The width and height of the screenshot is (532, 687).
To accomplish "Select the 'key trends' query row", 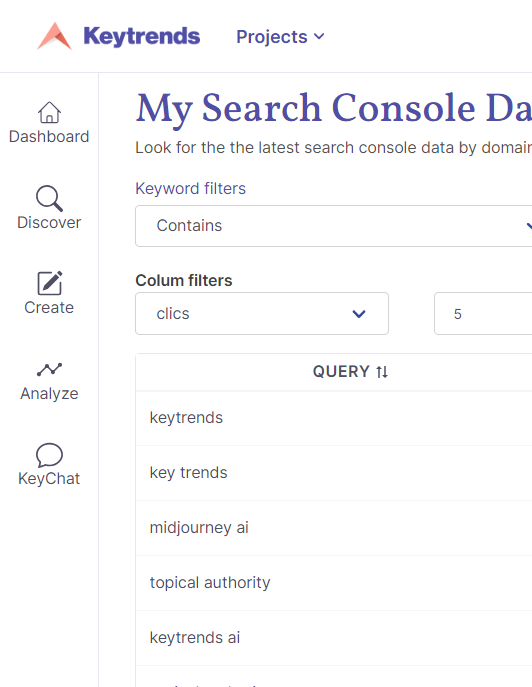I will (x=334, y=473).
